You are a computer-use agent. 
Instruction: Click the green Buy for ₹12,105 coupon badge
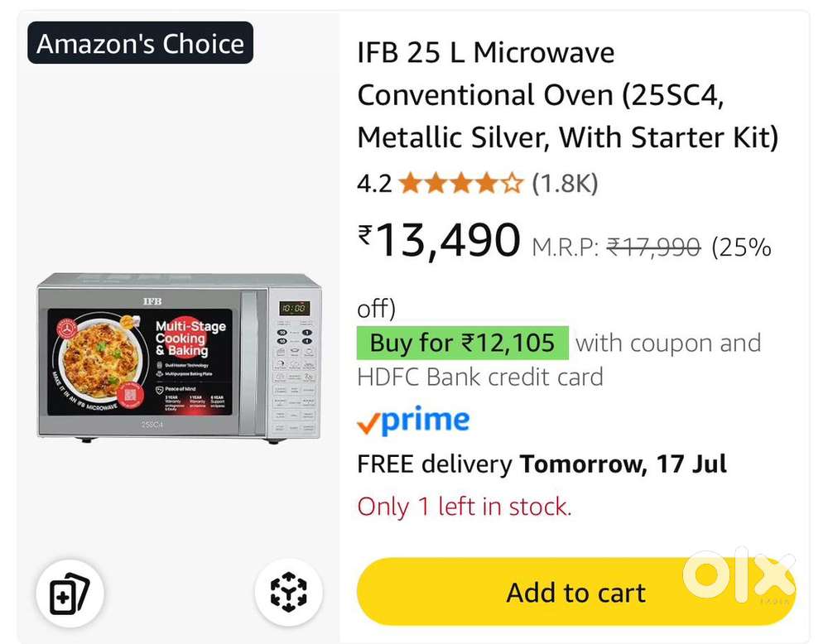462,343
